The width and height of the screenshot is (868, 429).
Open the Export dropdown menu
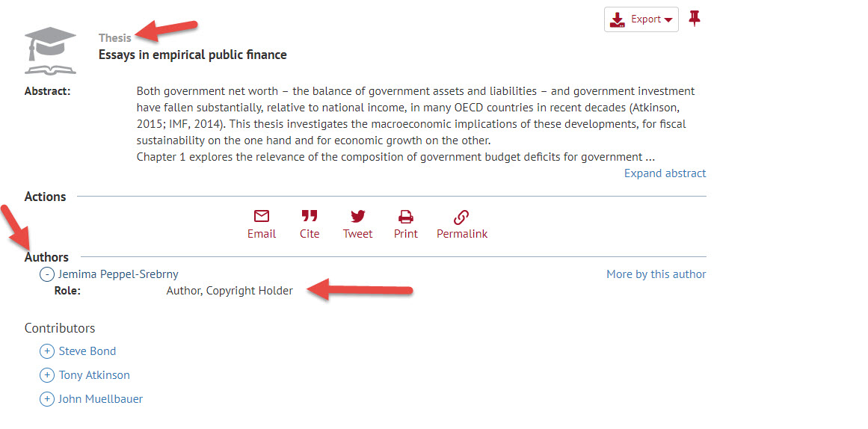tap(641, 19)
